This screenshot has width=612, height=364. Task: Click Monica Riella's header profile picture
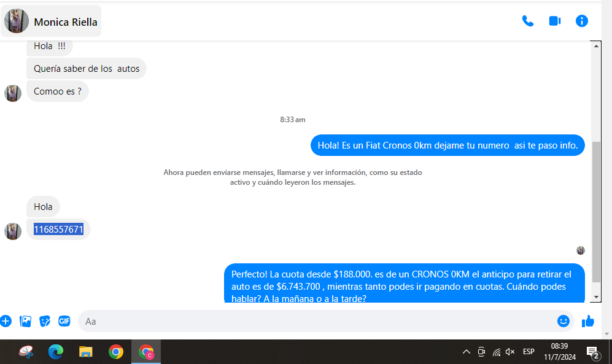pos(17,21)
